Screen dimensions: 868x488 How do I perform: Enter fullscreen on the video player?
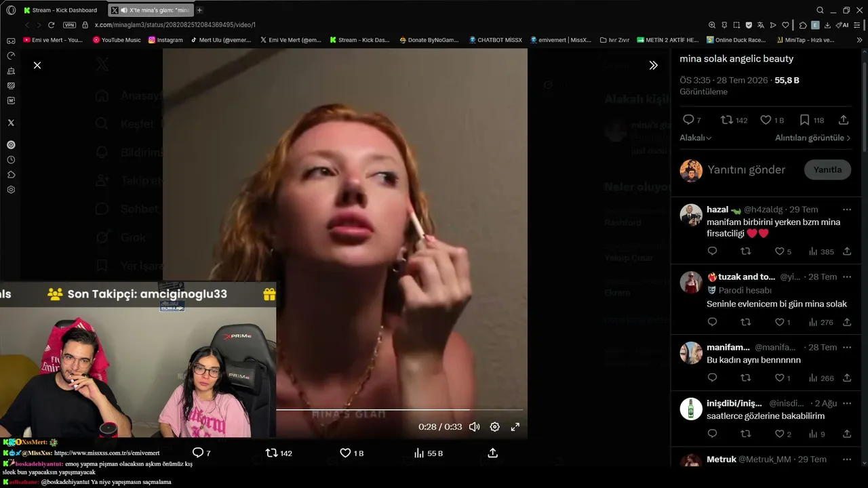[x=515, y=427]
